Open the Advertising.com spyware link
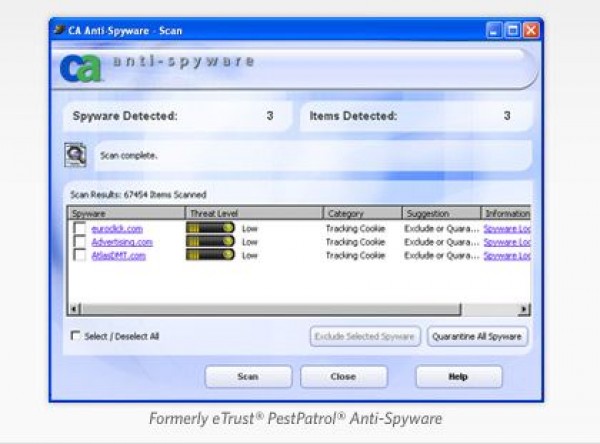The width and height of the screenshot is (600, 444). click(122, 242)
